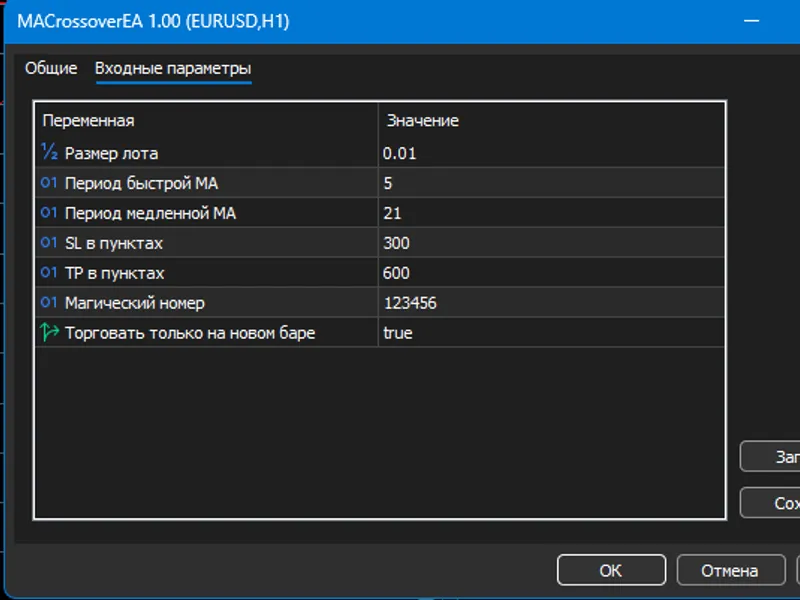Minimize the MACrossoverEA dialog window
This screenshot has height=600, width=800.
click(x=752, y=21)
